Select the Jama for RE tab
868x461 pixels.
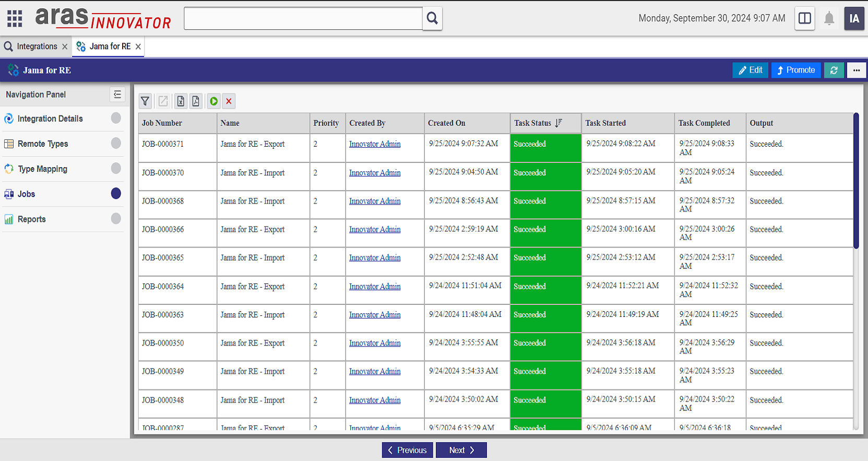110,46
